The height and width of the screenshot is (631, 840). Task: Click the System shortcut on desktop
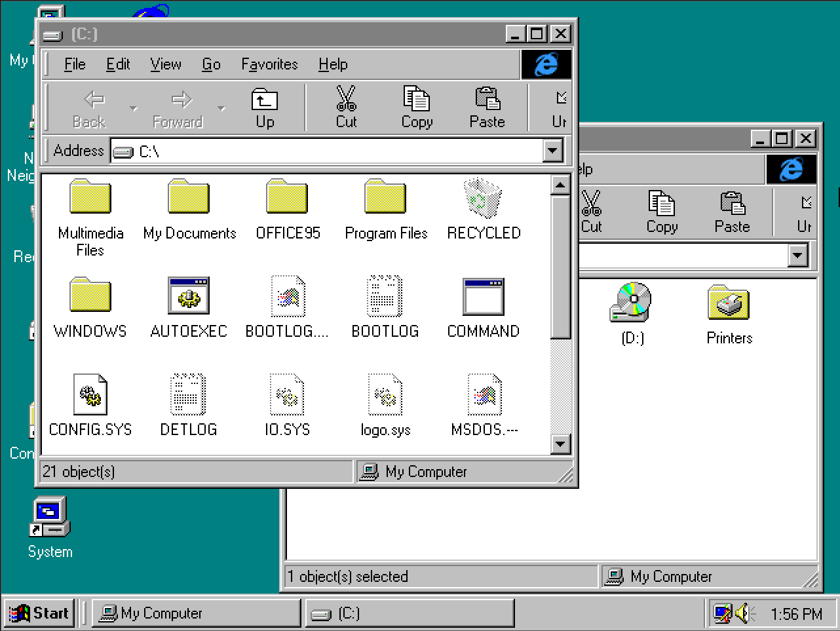(x=50, y=519)
